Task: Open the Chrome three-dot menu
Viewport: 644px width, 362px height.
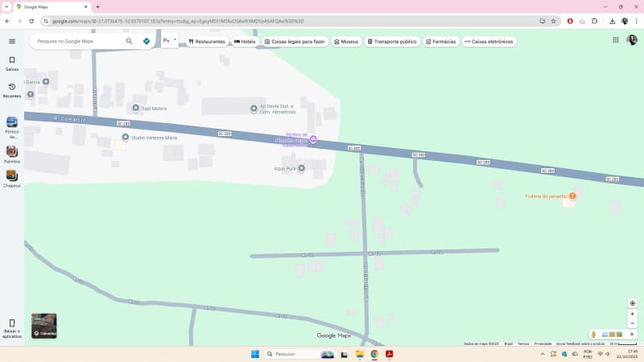Action: point(636,21)
